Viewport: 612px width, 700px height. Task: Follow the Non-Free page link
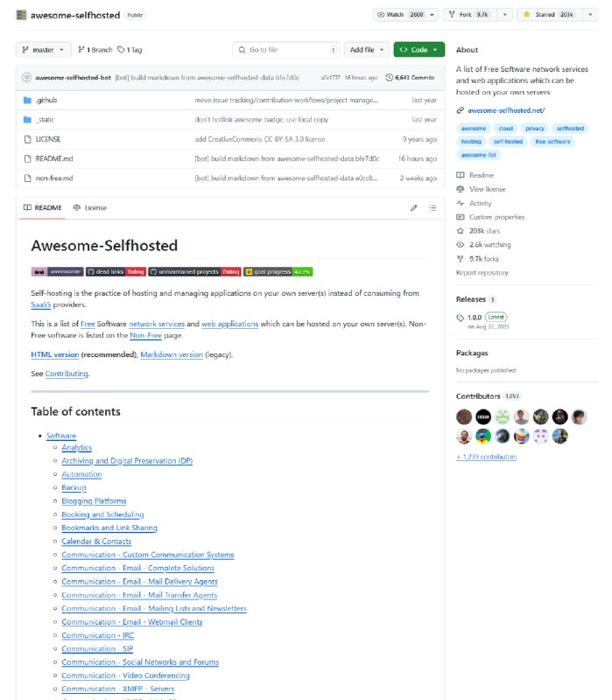pyautogui.click(x=145, y=335)
